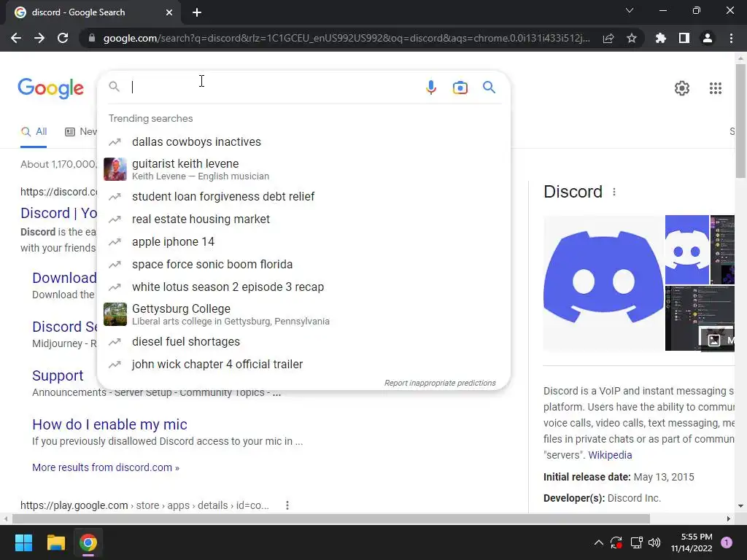Open the How do I enable my mic link
The height and width of the screenshot is (560, 747).
[x=109, y=424]
